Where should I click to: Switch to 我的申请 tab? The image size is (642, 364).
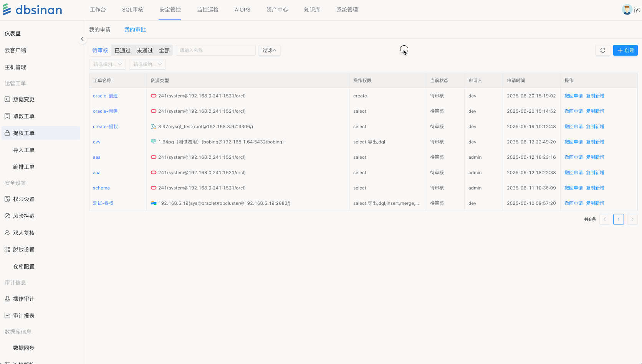point(100,30)
